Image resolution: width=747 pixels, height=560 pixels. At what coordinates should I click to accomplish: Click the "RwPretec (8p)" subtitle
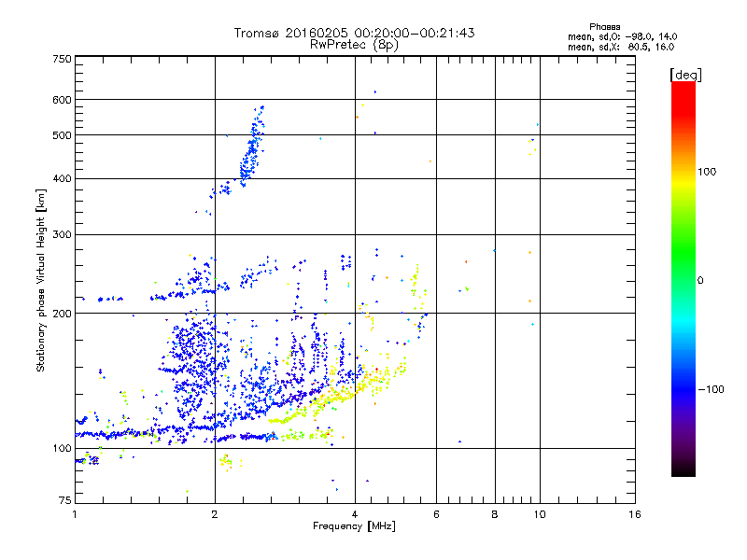coord(354,45)
